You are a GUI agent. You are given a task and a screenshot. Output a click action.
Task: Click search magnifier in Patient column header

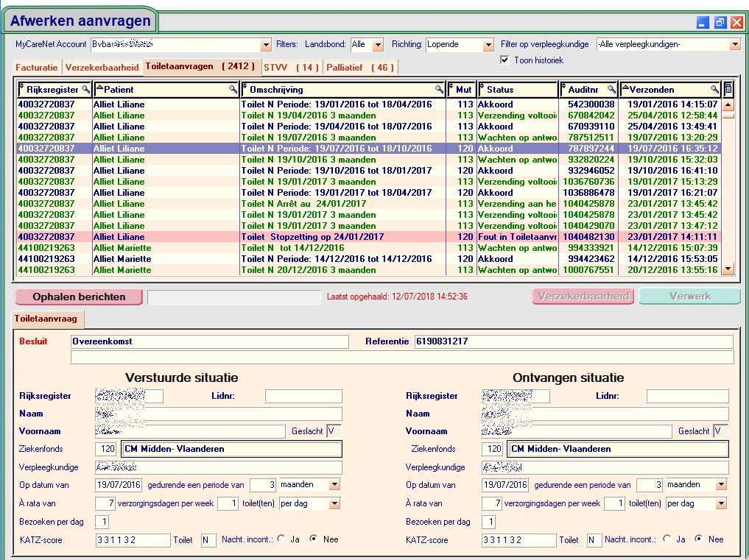tap(233, 89)
